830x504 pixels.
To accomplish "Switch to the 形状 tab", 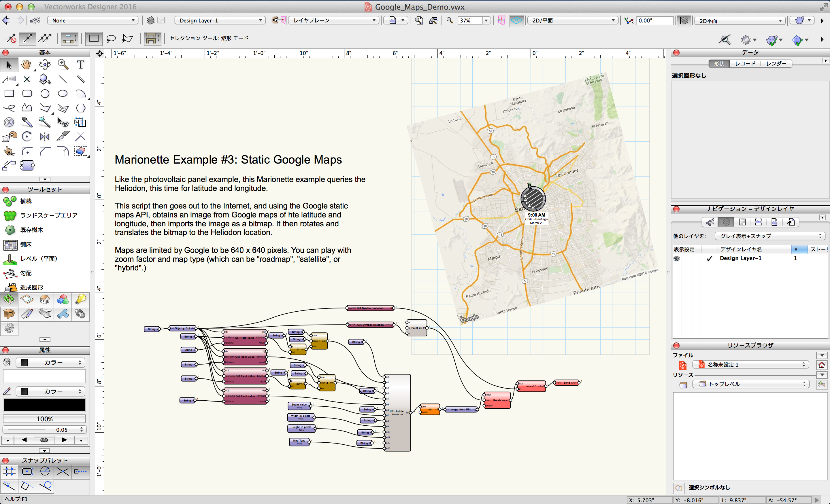I will tap(719, 64).
